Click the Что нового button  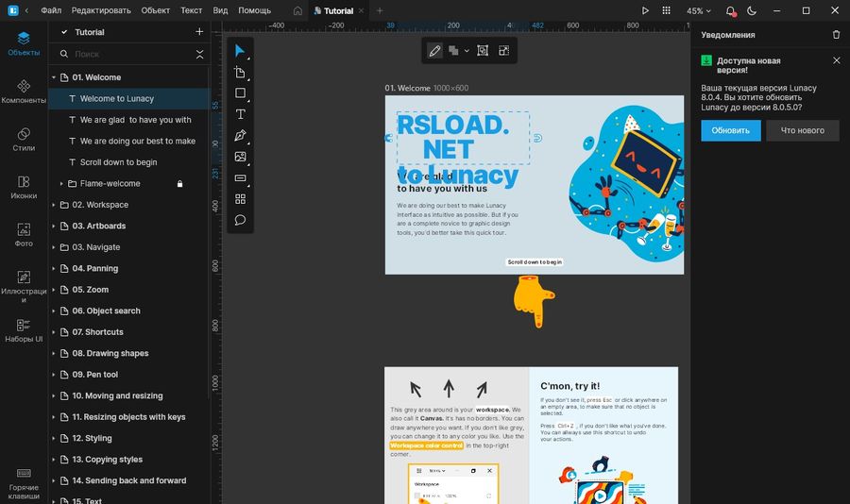(802, 130)
